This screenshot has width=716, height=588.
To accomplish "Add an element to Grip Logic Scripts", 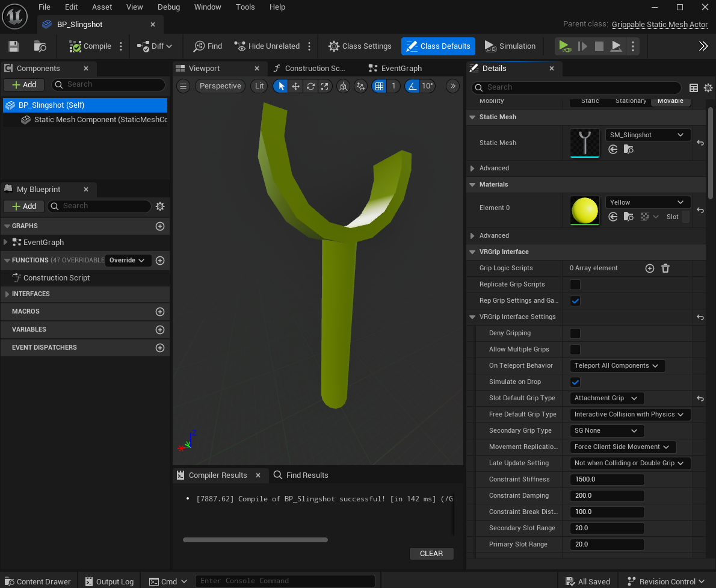I will tap(650, 268).
